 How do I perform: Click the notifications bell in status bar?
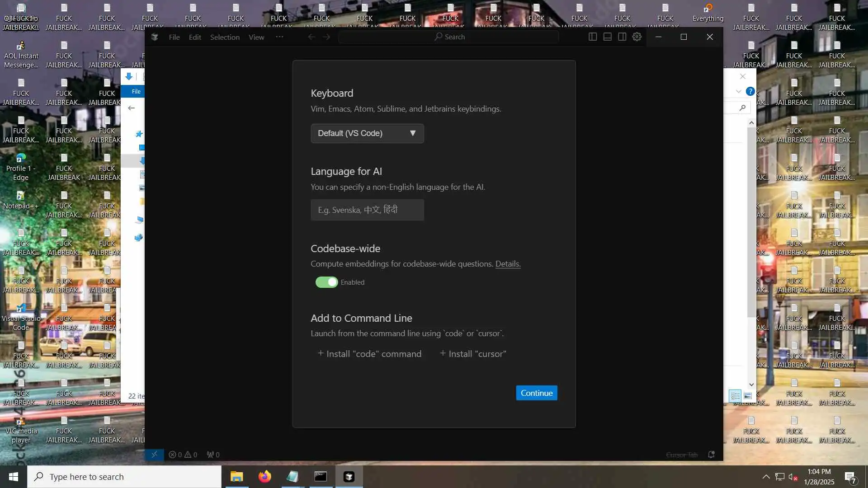click(711, 455)
